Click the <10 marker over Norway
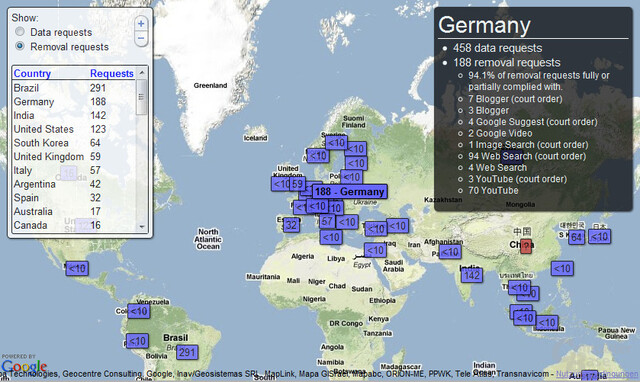 318,155
